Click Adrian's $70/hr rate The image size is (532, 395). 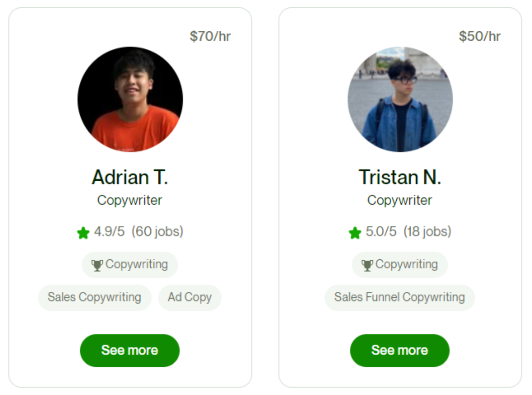pos(210,36)
